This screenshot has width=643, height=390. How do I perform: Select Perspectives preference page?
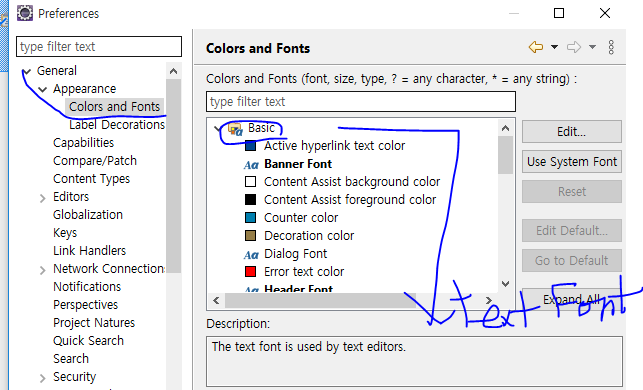pyautogui.click(x=85, y=305)
